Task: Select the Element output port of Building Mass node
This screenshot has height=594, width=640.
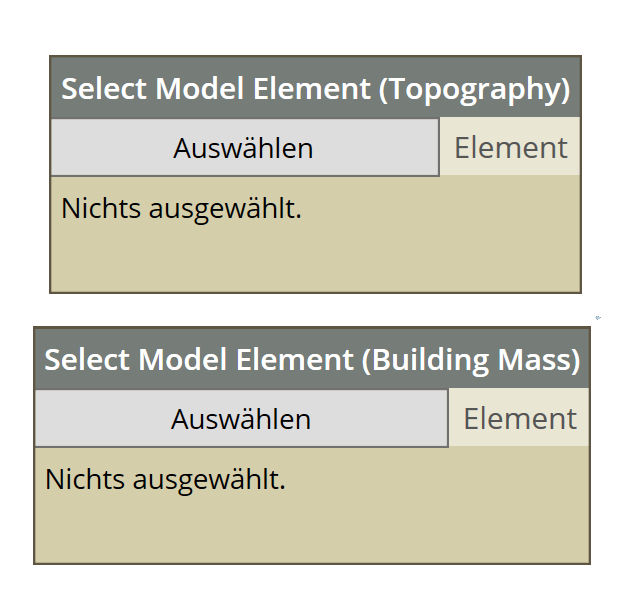Action: [x=519, y=419]
